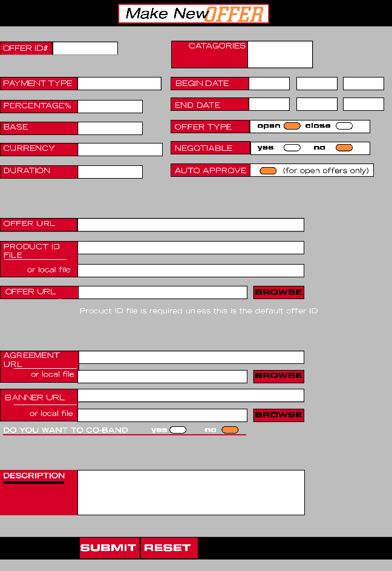This screenshot has width=392, height=571.
Task: Browse for the product ID local file
Action: [278, 292]
